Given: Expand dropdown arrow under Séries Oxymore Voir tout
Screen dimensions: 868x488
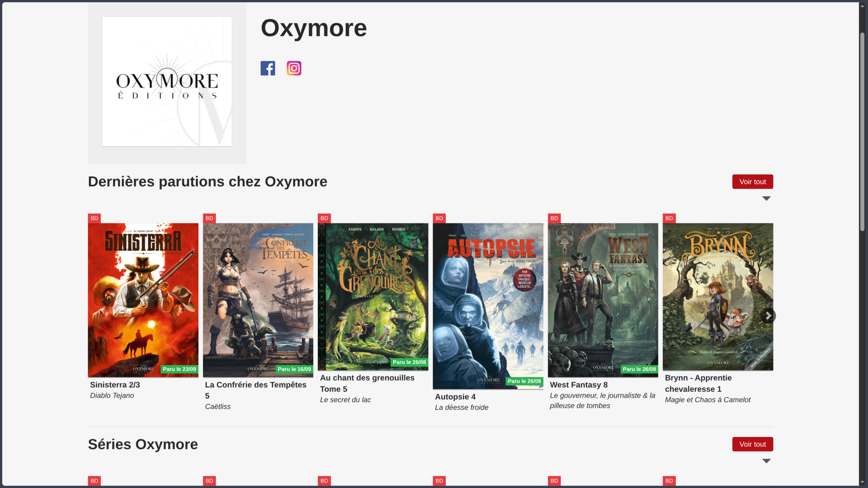Looking at the screenshot, I should pos(766,461).
